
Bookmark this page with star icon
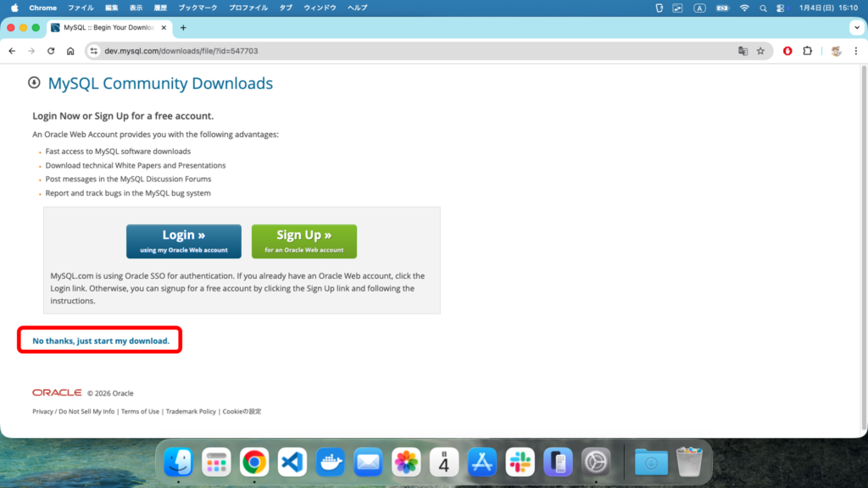[x=760, y=51]
